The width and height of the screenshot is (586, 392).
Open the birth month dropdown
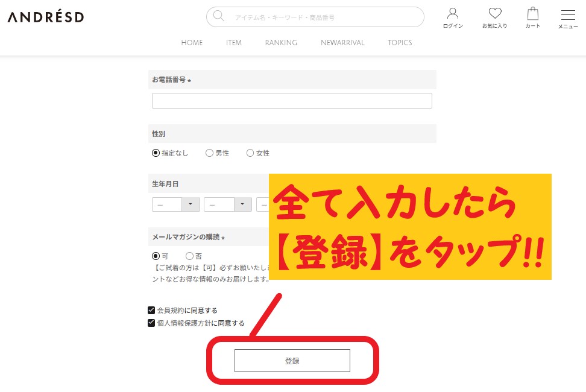[x=228, y=204]
